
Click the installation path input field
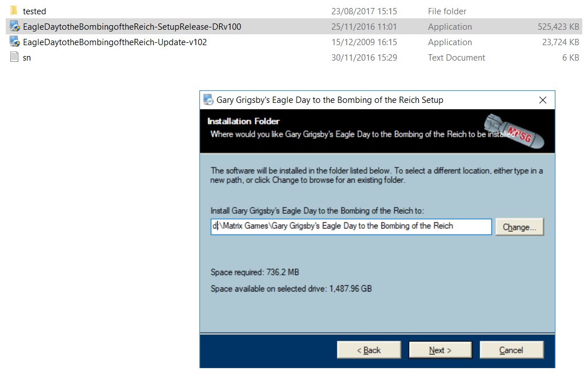[x=351, y=226]
